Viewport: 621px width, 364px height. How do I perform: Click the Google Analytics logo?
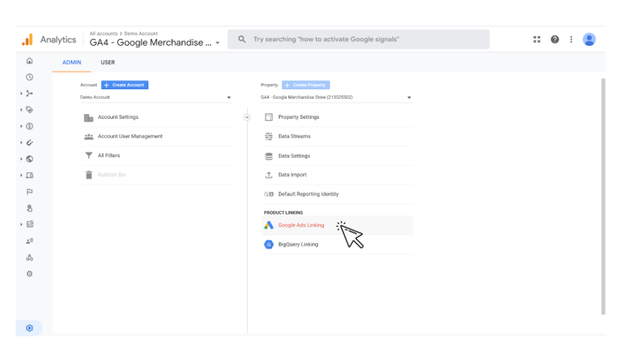point(27,40)
